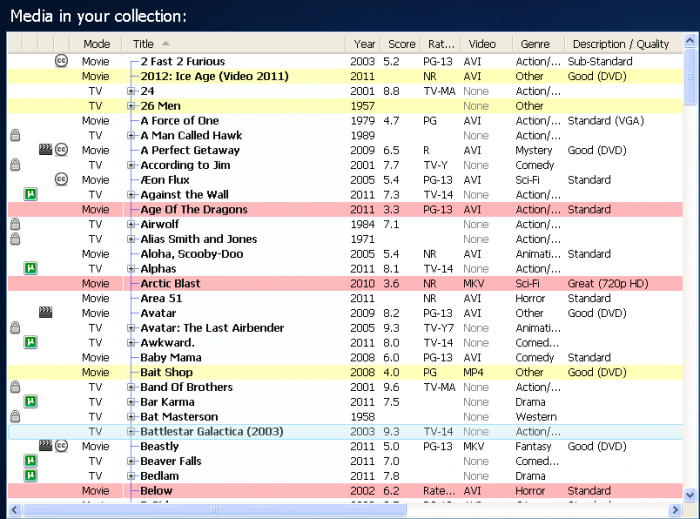The height and width of the screenshot is (519, 700).
Task: Sort by the Rat... column header
Action: click(441, 44)
